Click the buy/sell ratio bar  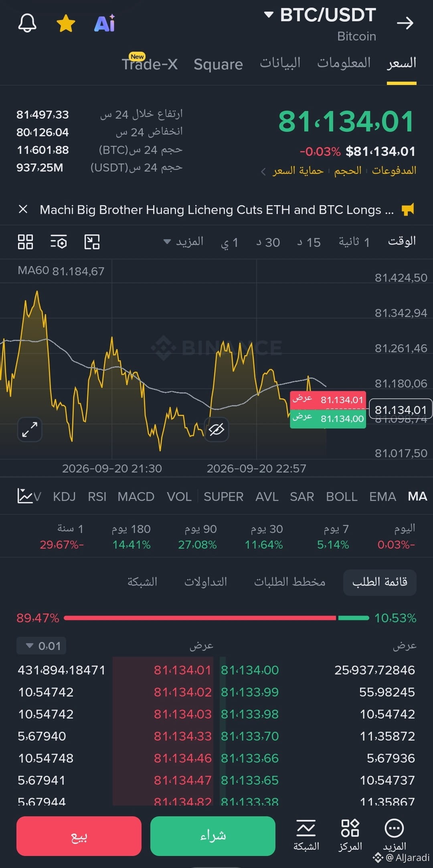coord(216,618)
